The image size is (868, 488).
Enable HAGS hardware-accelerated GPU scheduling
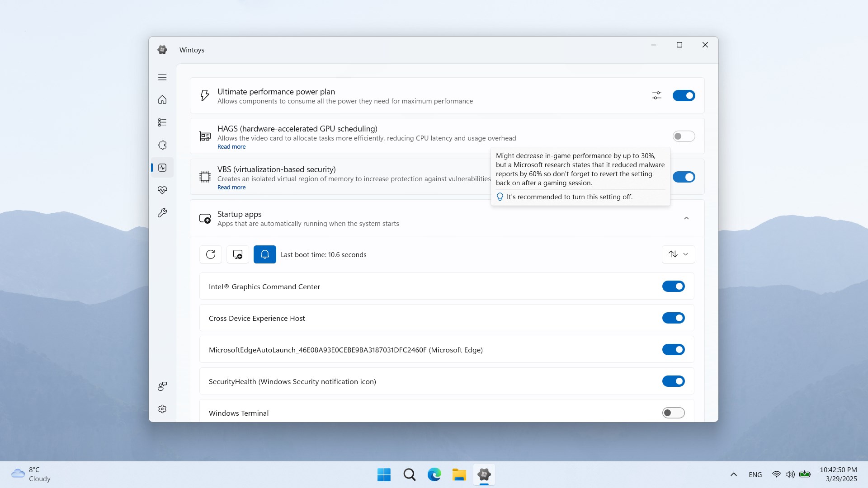(684, 136)
